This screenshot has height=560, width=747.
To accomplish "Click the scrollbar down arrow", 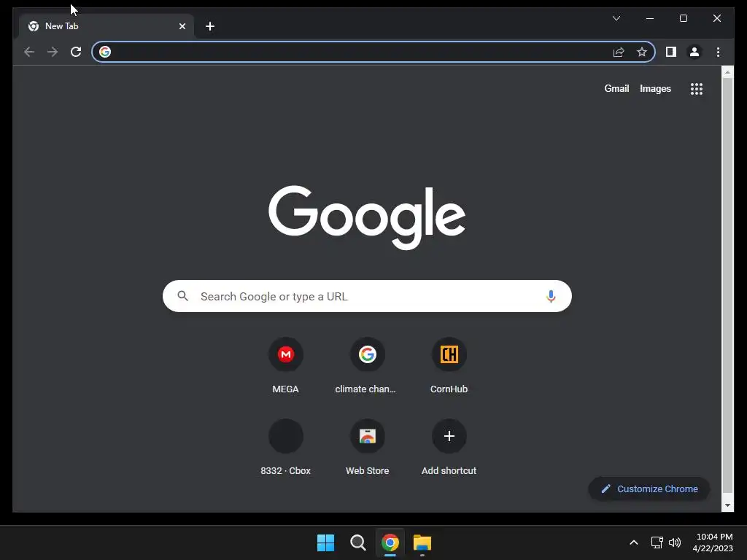I will tap(727, 506).
